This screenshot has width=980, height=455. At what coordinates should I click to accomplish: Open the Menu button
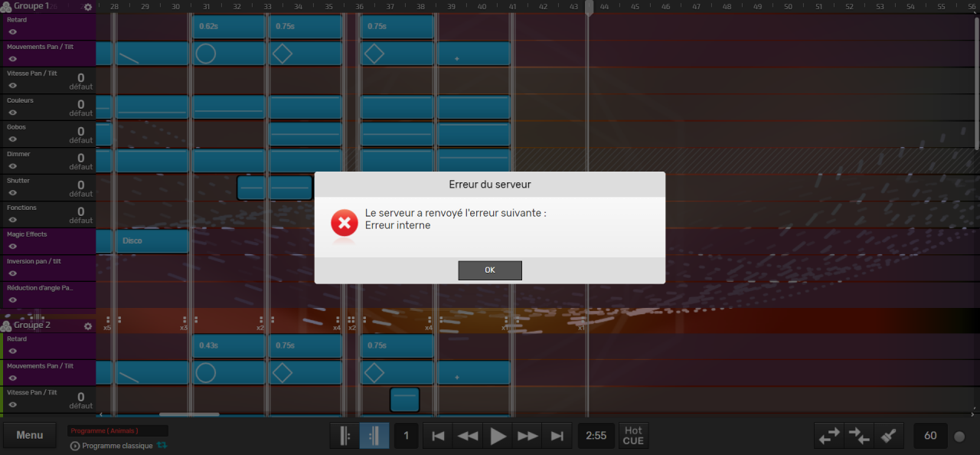30,435
